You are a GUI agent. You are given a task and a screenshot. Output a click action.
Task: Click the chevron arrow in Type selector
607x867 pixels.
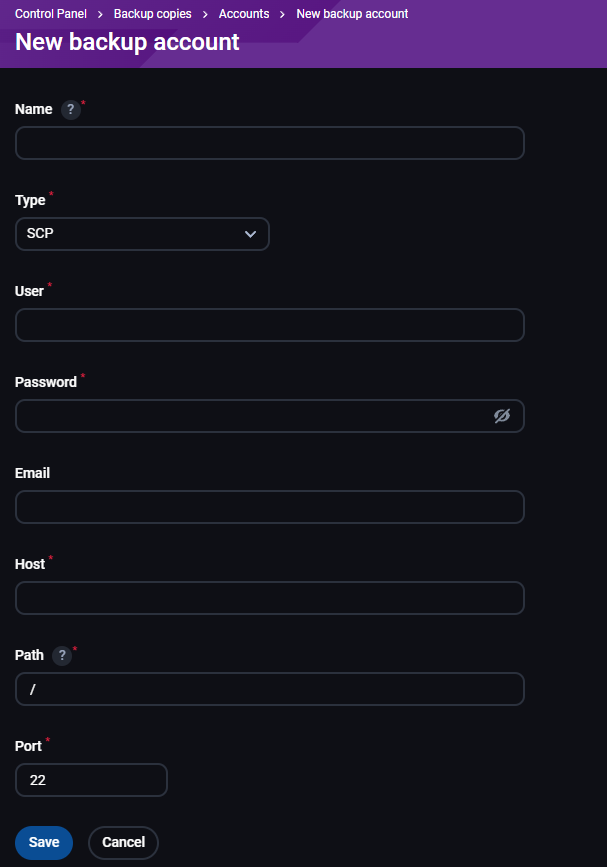click(250, 234)
